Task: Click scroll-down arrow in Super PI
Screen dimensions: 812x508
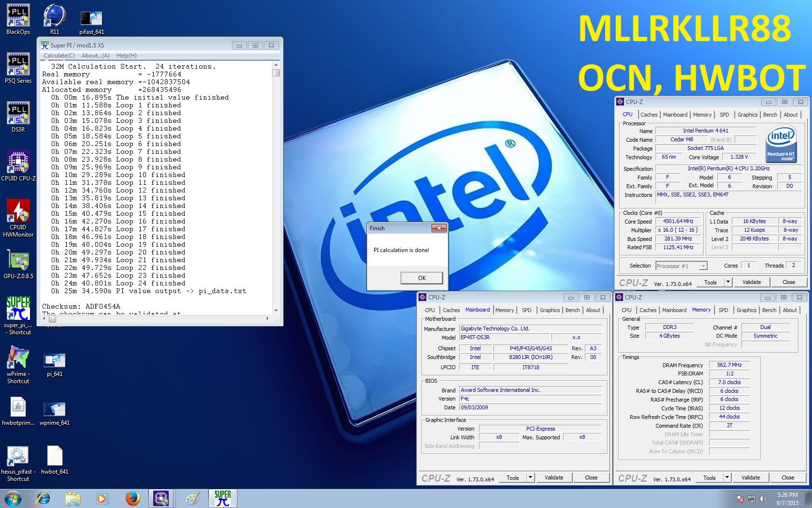Action: [276, 310]
